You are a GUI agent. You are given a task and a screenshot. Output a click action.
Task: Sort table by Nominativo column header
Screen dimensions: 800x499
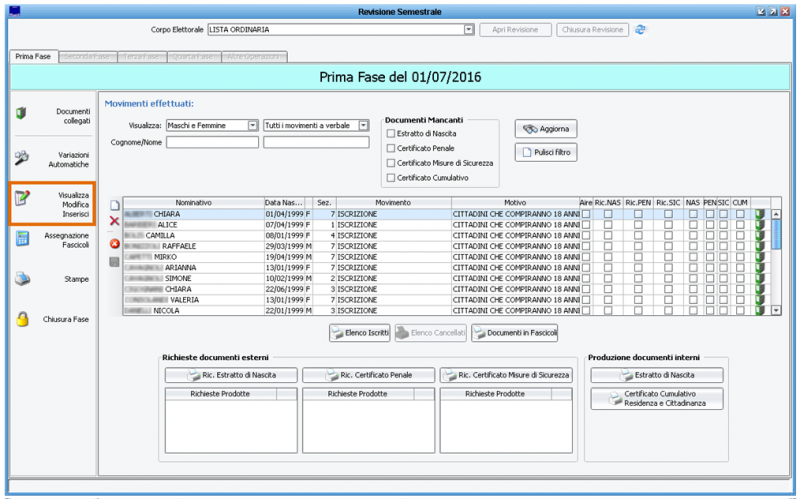[x=192, y=203]
